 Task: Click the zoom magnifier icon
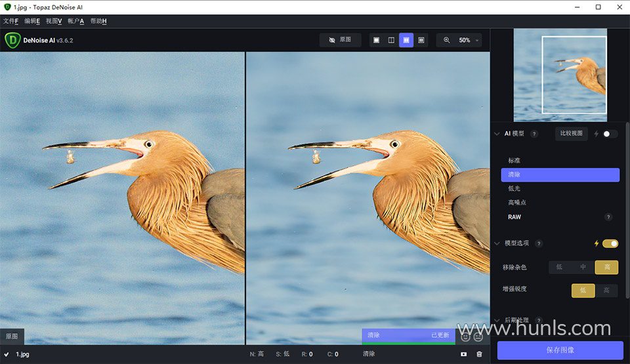point(447,40)
